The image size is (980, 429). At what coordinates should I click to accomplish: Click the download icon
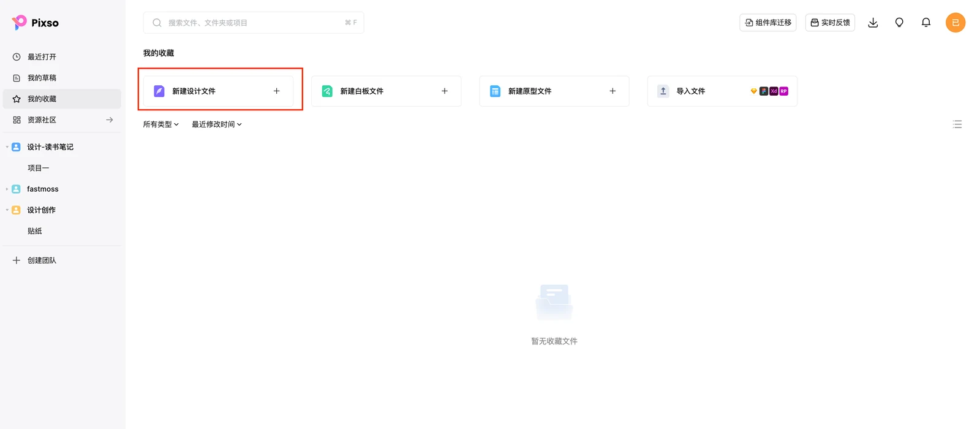(873, 23)
